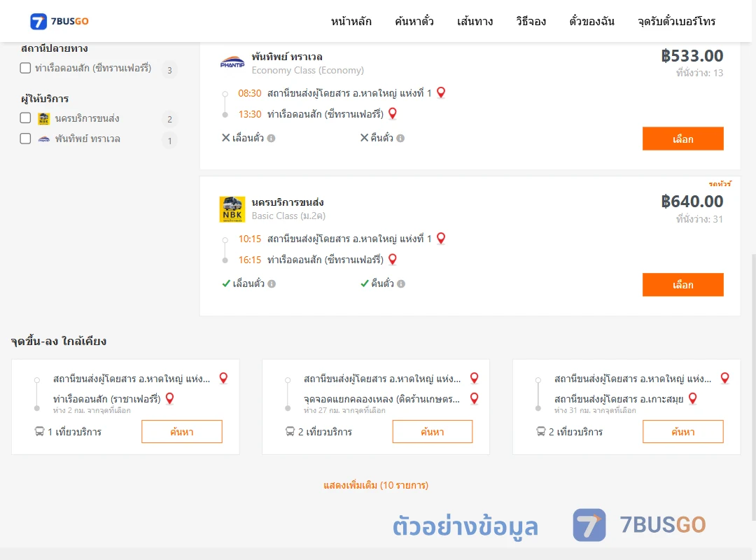Open ตั๋วของฉัน menu
The height and width of the screenshot is (560, 756).
591,21
